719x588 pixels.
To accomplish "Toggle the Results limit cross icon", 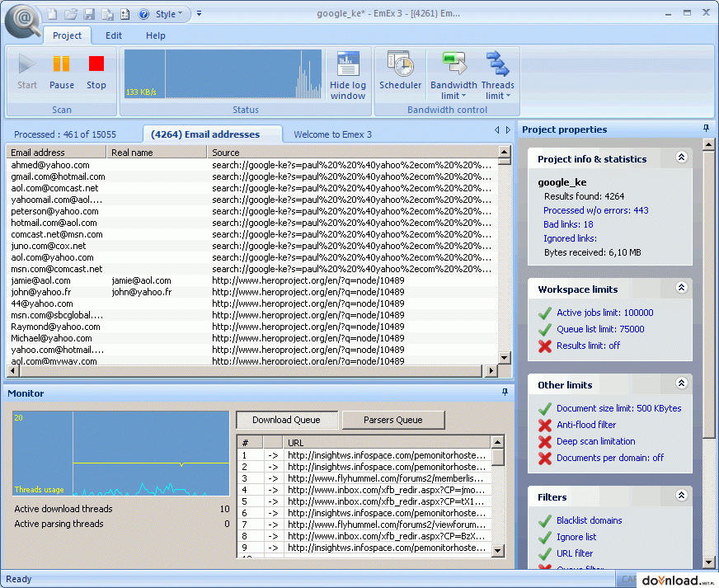I will (545, 346).
